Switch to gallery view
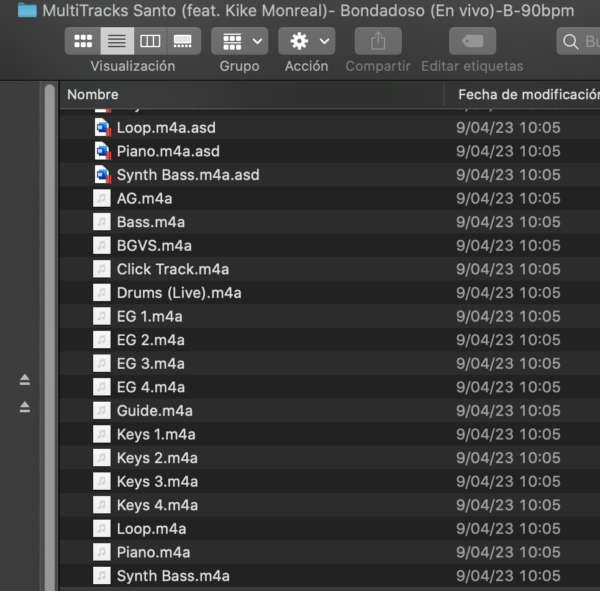Screen dimensions: 600x591 coord(183,41)
